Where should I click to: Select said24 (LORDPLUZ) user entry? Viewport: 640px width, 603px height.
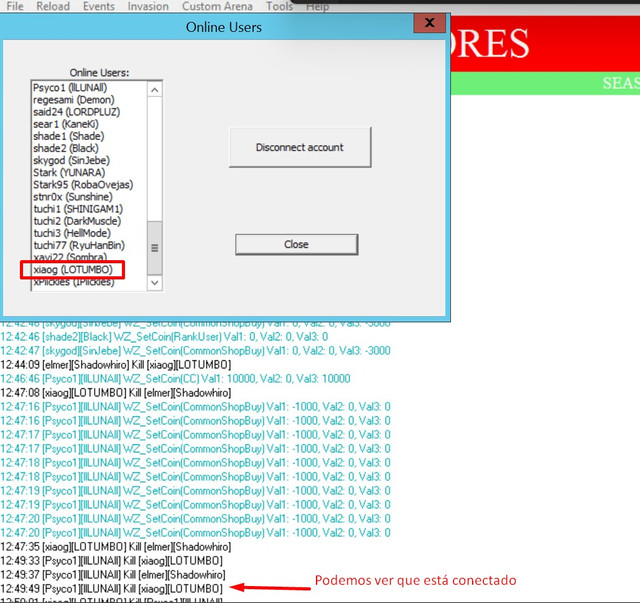76,112
